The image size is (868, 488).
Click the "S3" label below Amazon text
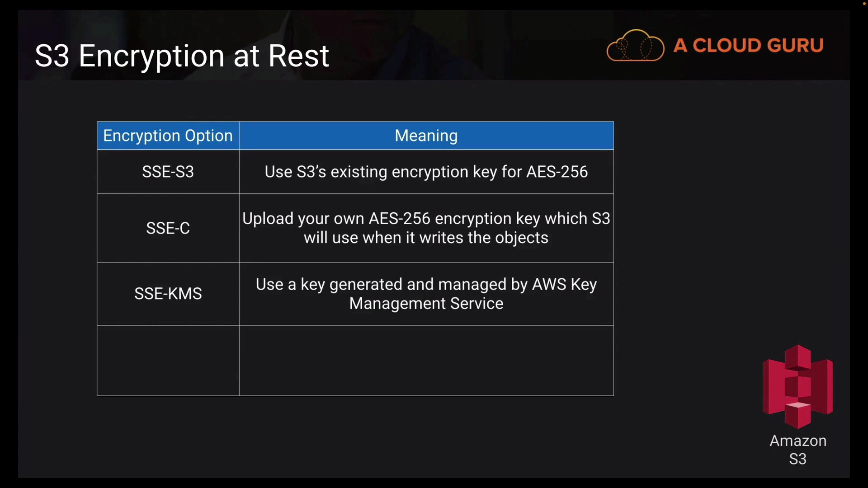(x=797, y=459)
